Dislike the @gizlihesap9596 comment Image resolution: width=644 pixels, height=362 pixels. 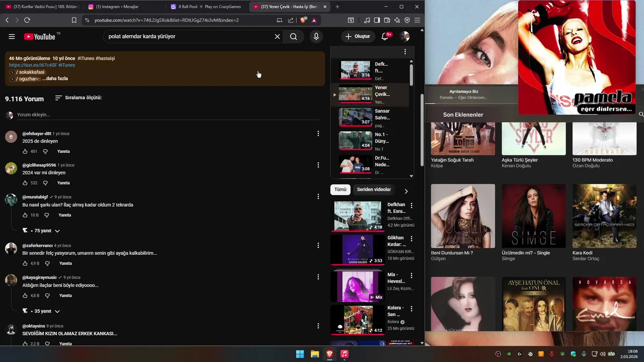(45, 183)
